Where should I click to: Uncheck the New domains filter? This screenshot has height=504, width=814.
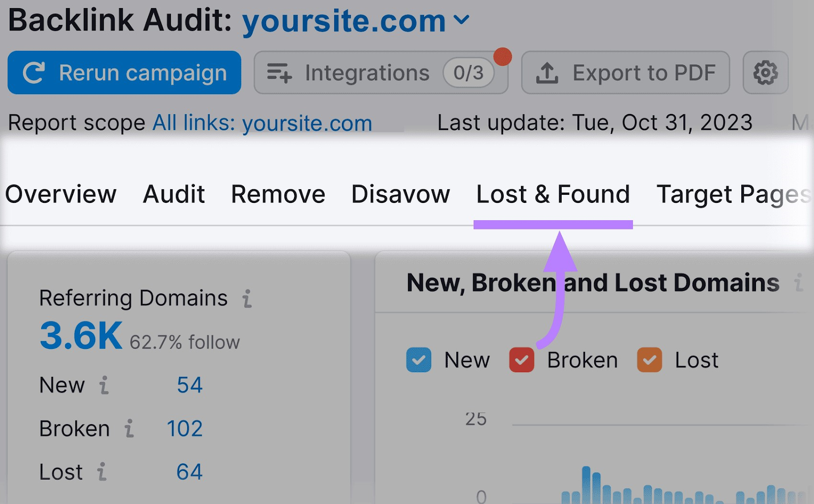[418, 360]
